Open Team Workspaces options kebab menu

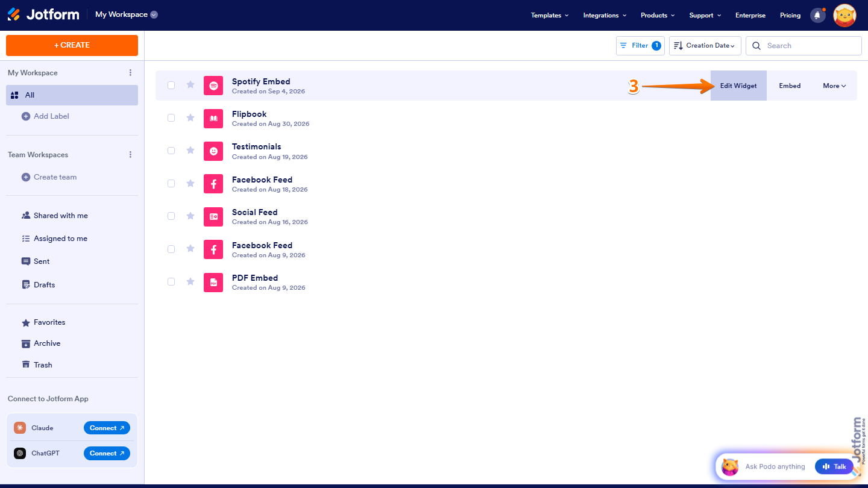pyautogui.click(x=130, y=155)
